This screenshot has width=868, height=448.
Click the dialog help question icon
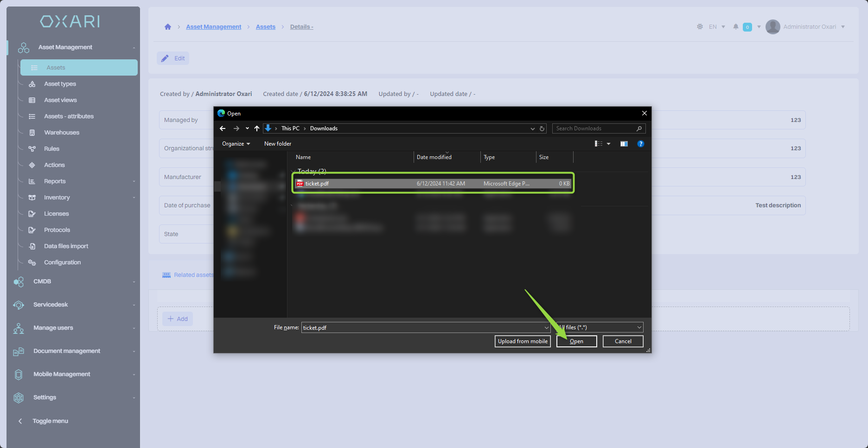tap(640, 144)
